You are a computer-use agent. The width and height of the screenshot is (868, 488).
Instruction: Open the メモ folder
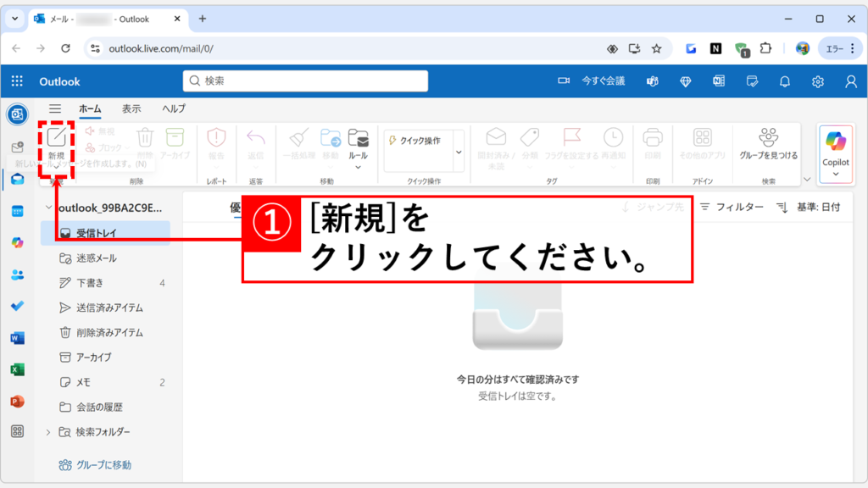tap(105, 382)
